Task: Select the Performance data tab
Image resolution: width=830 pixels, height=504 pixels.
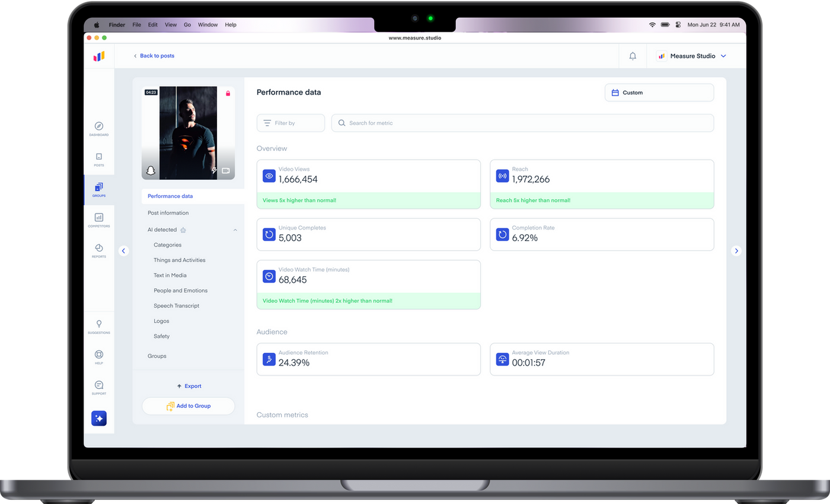Action: 193,196
